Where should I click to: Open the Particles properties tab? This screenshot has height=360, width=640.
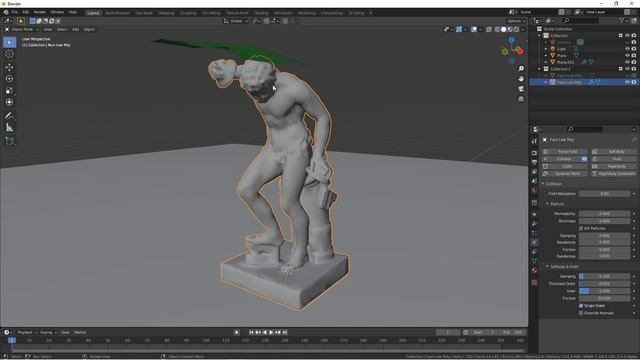coord(534,233)
